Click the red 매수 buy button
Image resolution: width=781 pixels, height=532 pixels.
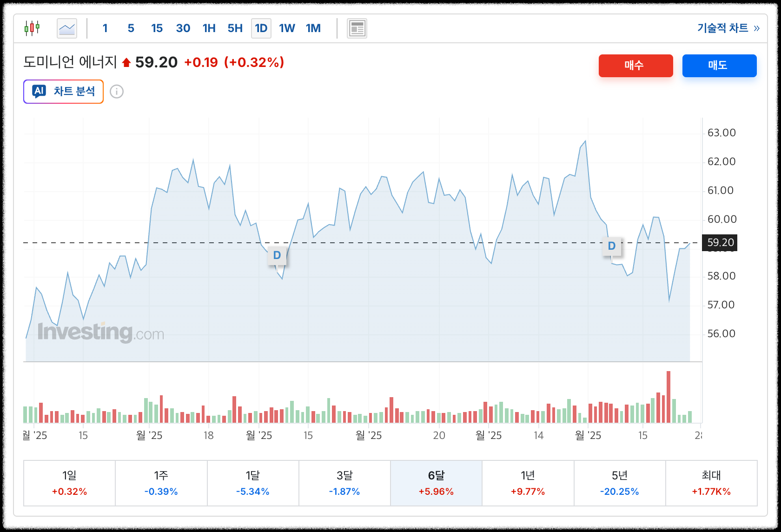(635, 66)
